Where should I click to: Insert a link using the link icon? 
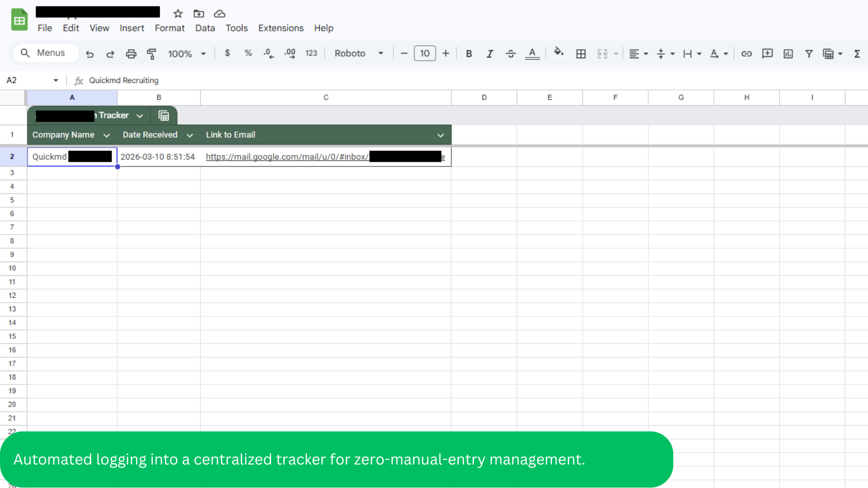point(746,54)
